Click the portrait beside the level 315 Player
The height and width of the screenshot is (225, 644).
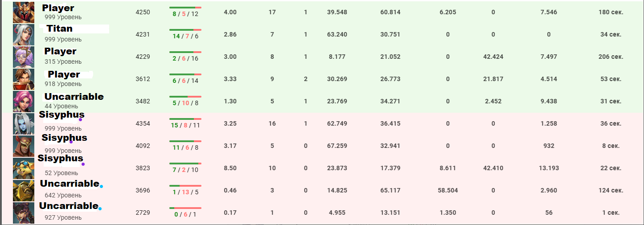click(24, 57)
